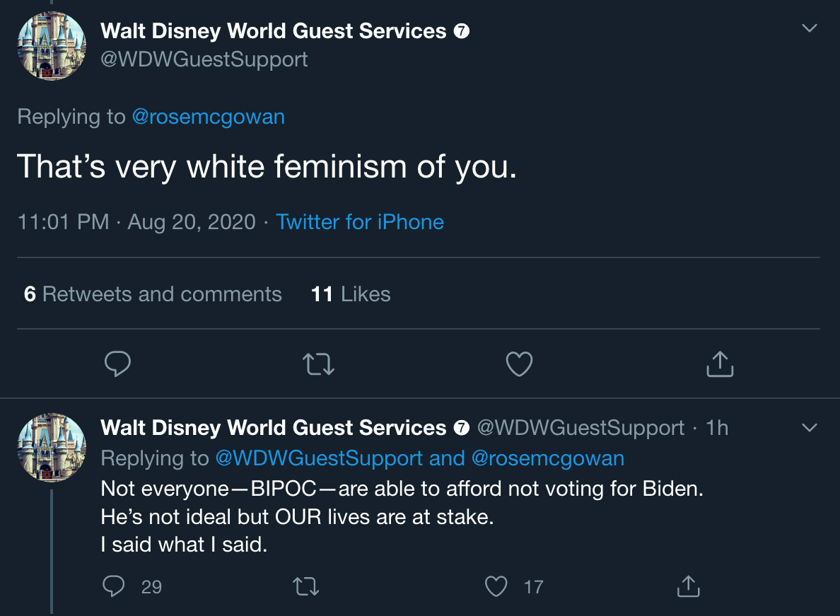Open the @rosemcgowan mention in the main tweet
This screenshot has height=616, width=840.
click(x=209, y=117)
